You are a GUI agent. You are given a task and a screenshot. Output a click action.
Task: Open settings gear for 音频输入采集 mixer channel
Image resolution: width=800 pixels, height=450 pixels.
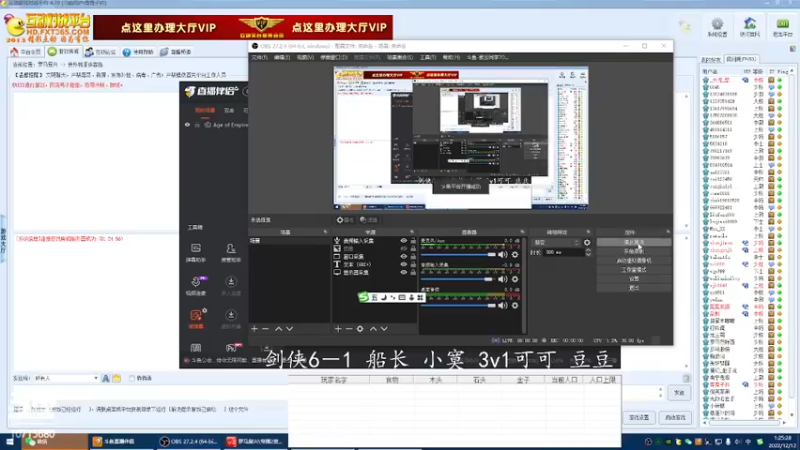click(x=515, y=279)
